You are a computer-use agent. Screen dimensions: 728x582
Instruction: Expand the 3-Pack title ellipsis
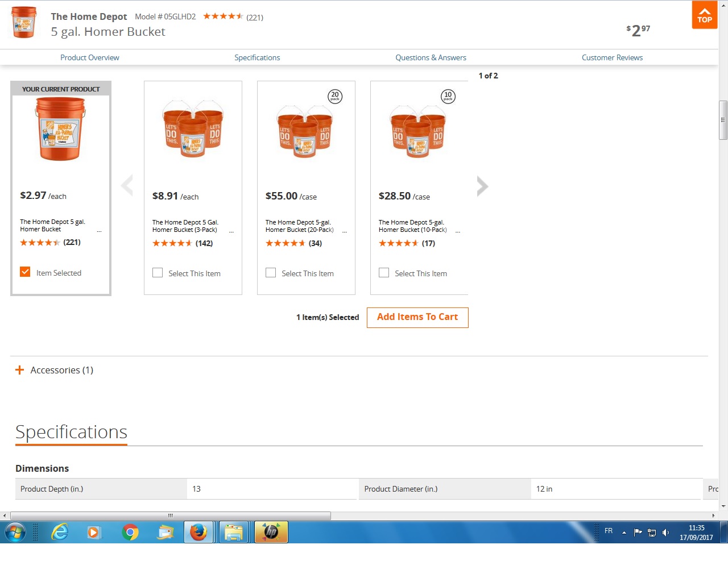click(231, 231)
